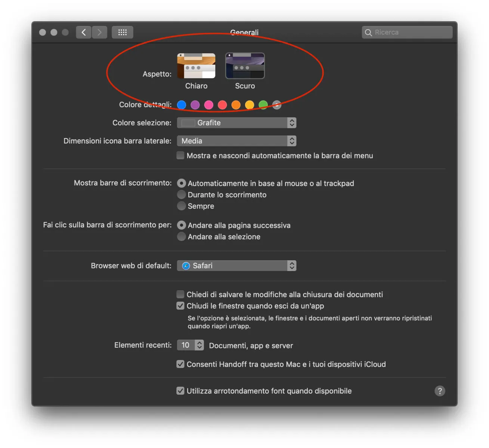Toggle Consenti Handoff checkbox
This screenshot has height=448, width=489.
(180, 364)
